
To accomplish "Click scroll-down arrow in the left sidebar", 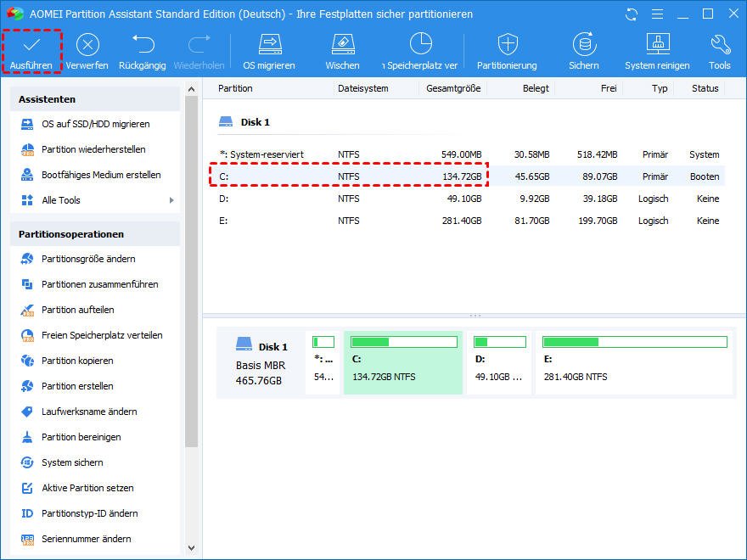I will 191,548.
